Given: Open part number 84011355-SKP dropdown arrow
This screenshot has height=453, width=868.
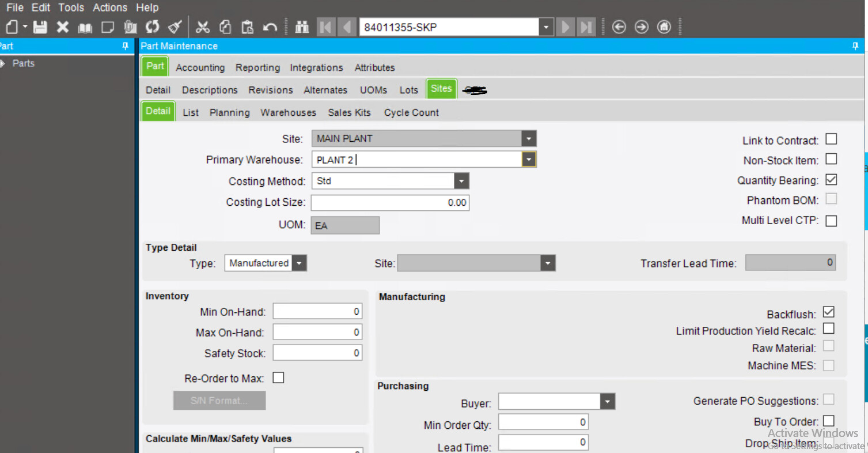Looking at the screenshot, I should click(546, 27).
